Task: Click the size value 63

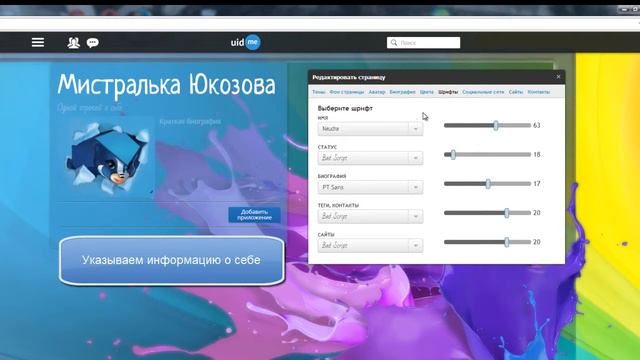Action: 537,125
